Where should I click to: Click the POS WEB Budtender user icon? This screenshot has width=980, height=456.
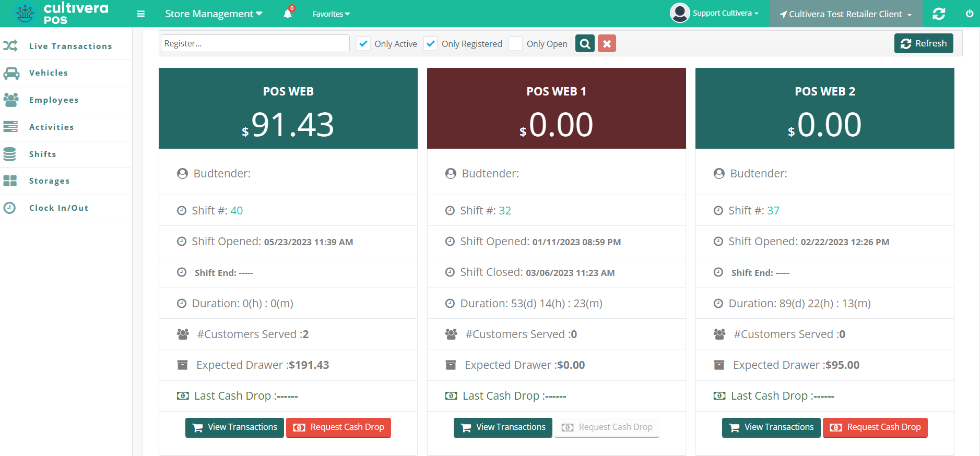(182, 174)
